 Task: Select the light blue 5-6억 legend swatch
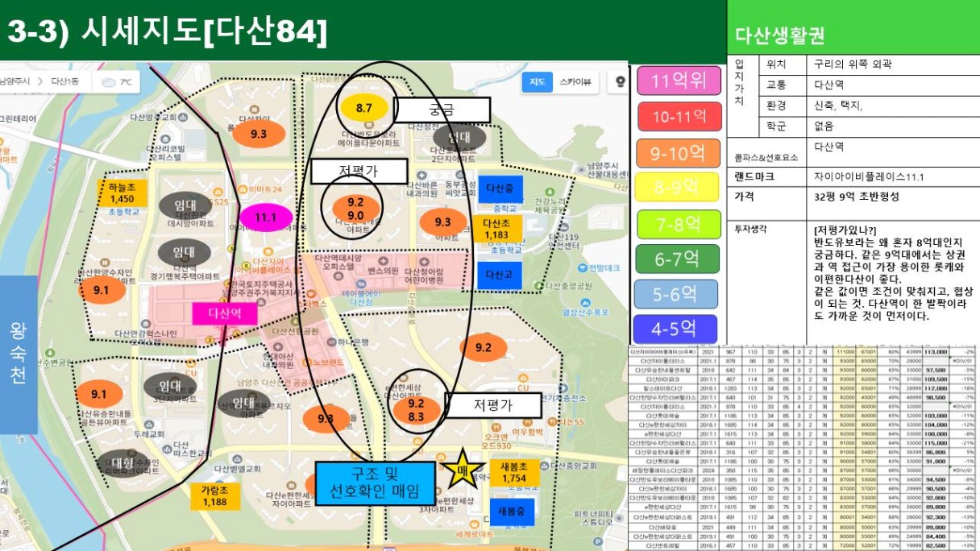678,294
